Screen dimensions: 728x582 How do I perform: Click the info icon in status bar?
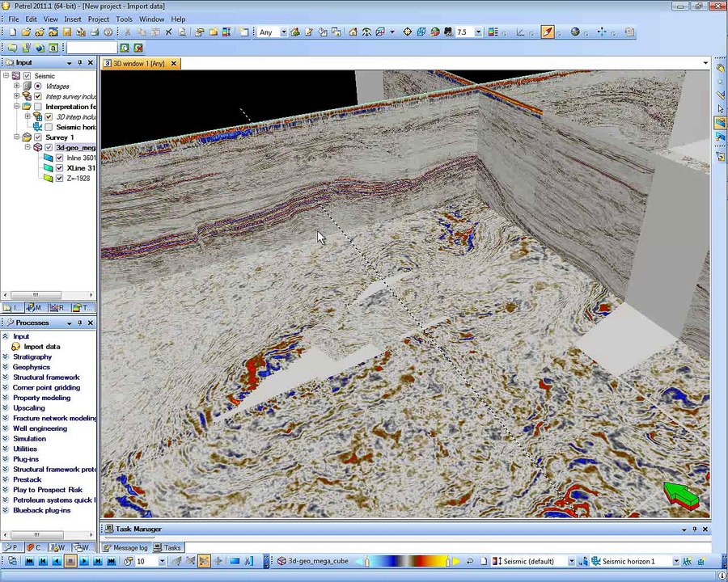click(x=722, y=576)
